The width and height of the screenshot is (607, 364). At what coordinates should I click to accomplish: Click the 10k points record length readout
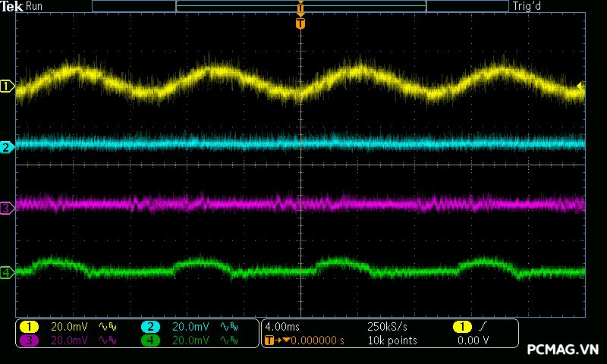coord(392,340)
